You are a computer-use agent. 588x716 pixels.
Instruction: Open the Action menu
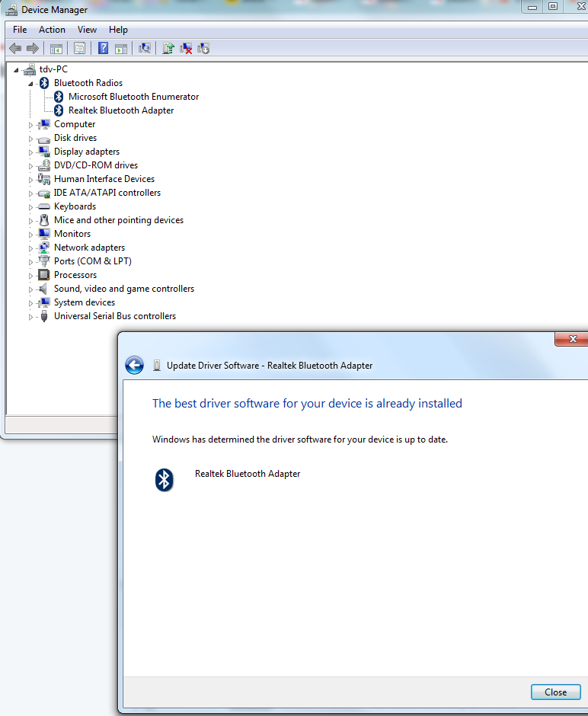(x=52, y=30)
